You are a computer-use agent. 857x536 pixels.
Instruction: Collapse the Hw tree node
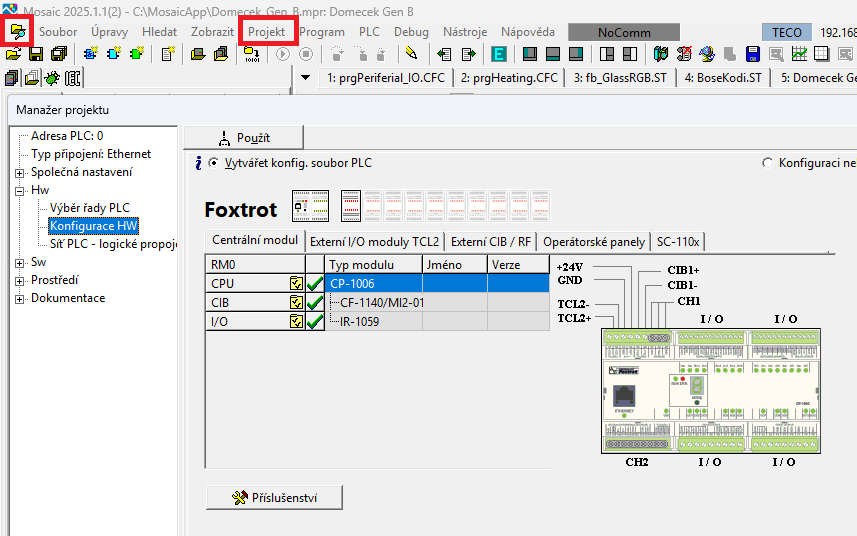point(20,190)
